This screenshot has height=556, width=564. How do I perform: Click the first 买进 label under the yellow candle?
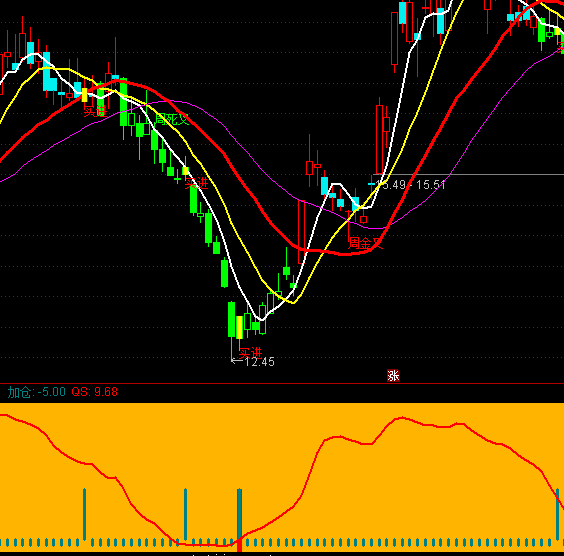(95, 111)
